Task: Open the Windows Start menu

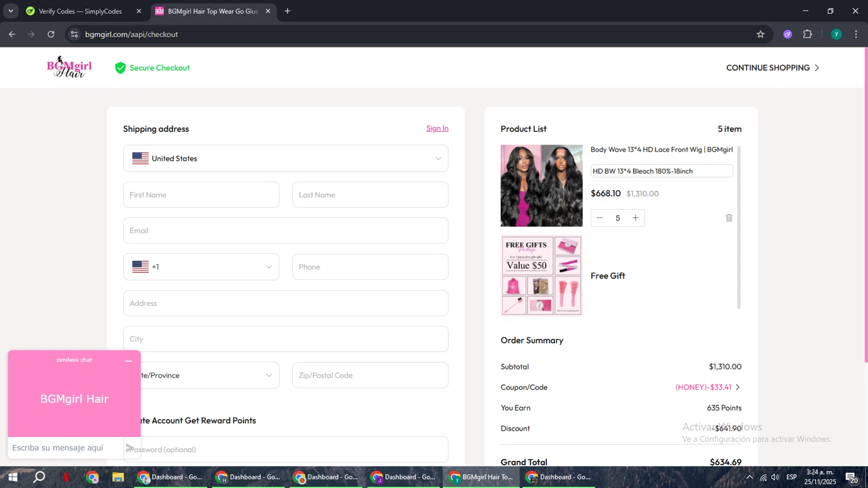Action: pyautogui.click(x=13, y=477)
